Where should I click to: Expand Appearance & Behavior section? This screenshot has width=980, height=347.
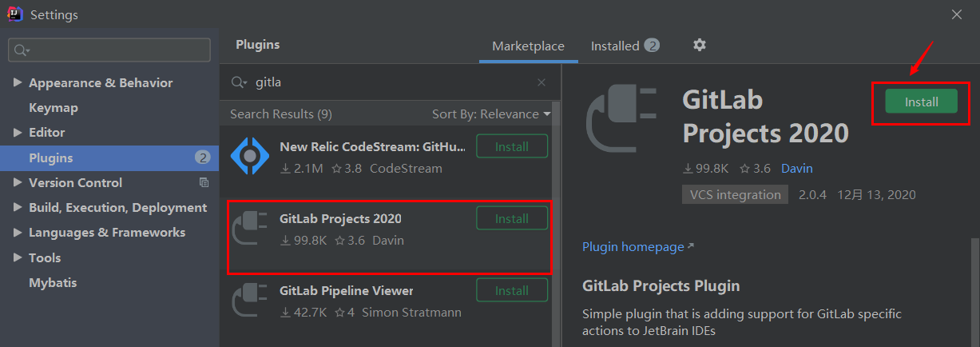click(18, 83)
